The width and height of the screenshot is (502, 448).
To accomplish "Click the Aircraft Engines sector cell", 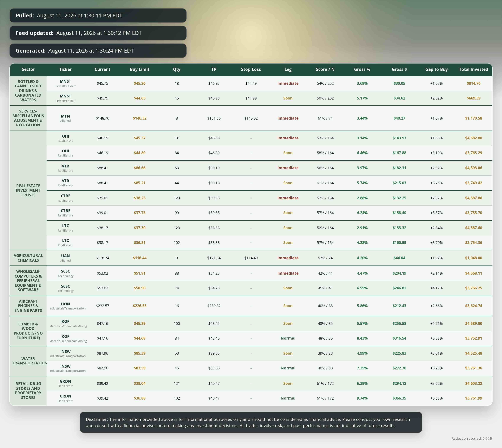I will click(x=28, y=306).
